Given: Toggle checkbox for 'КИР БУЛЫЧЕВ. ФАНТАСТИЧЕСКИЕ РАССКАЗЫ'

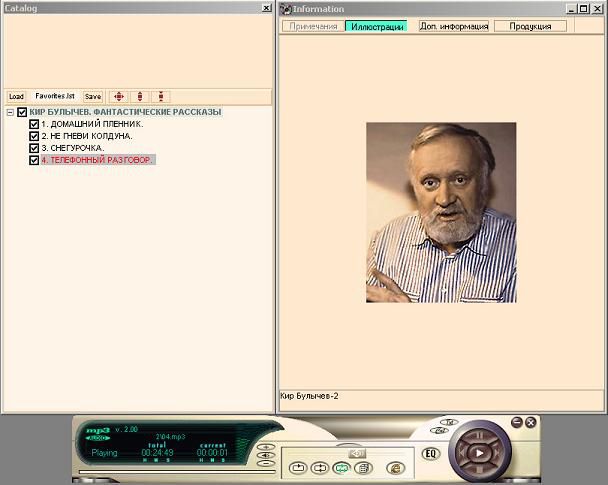Looking at the screenshot, I should 22,112.
